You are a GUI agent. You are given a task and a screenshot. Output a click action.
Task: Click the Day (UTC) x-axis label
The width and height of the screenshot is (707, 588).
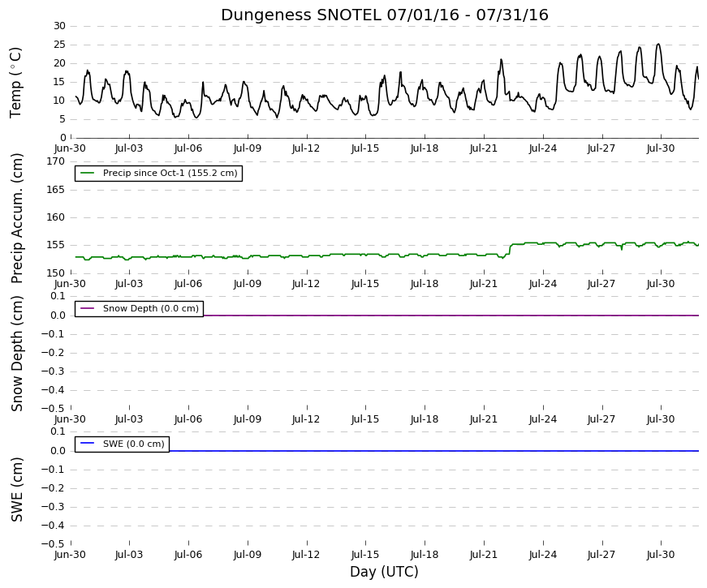(384, 572)
